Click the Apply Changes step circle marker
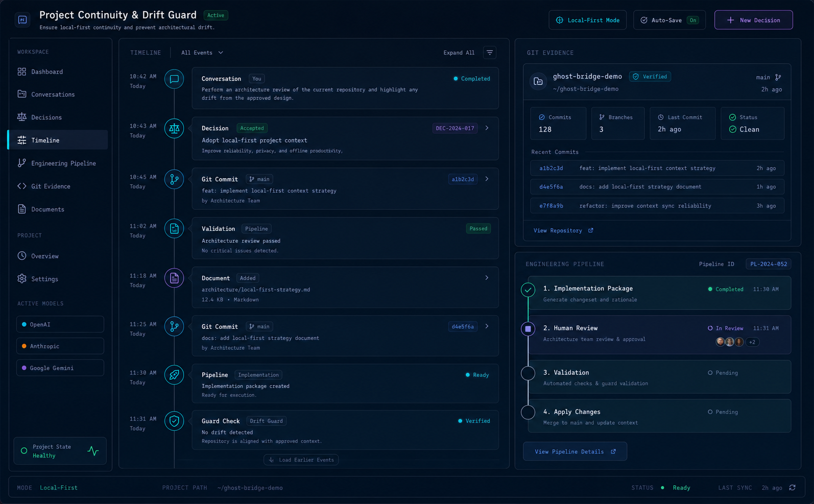The height and width of the screenshot is (504, 814). [x=528, y=412]
